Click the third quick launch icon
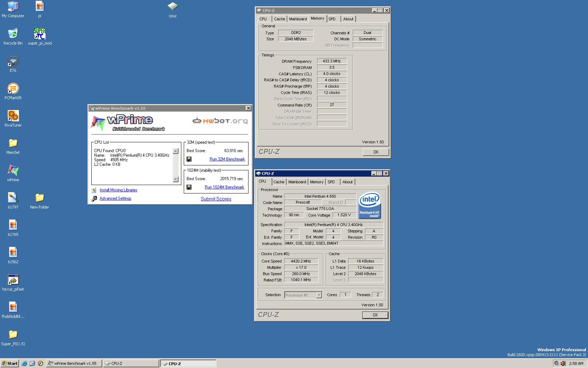The image size is (588, 368). (x=41, y=363)
